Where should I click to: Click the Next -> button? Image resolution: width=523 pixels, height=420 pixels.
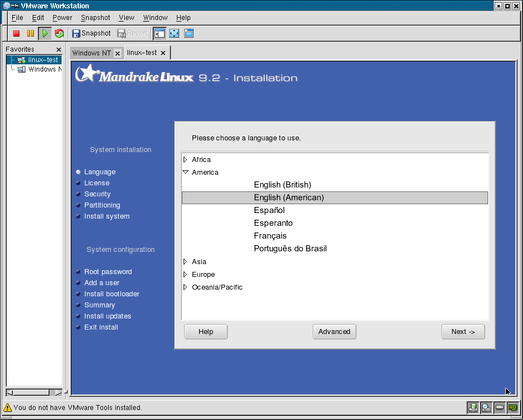(463, 332)
